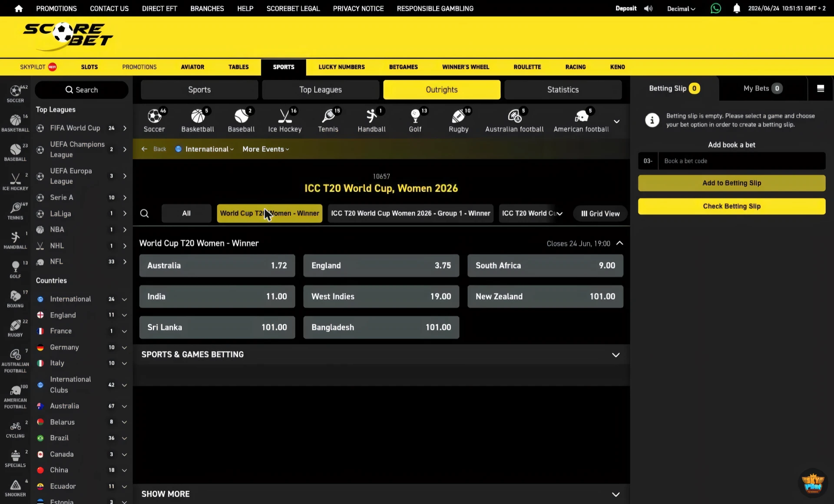Click Check Betting Slip button
Image resolution: width=834 pixels, height=504 pixels.
coord(731,206)
